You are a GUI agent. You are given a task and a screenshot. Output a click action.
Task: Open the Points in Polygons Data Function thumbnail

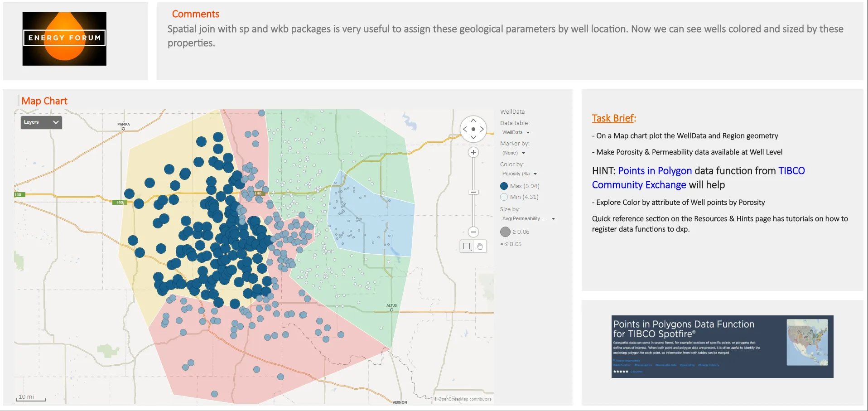[722, 347]
